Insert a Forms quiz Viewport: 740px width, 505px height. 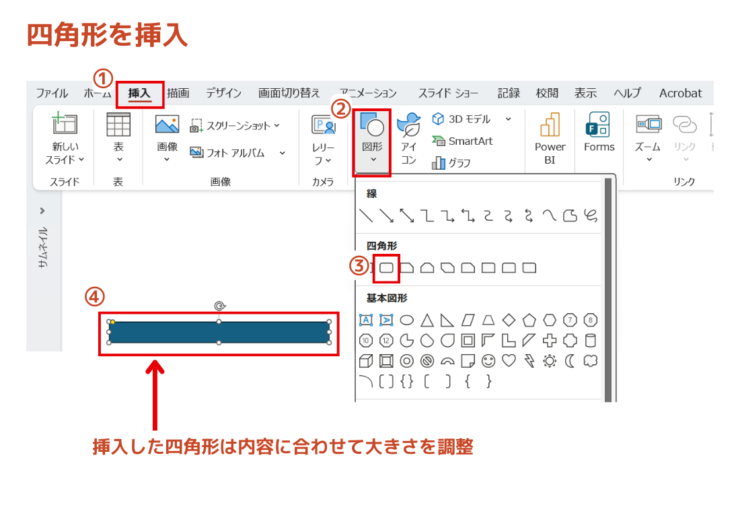pyautogui.click(x=599, y=132)
